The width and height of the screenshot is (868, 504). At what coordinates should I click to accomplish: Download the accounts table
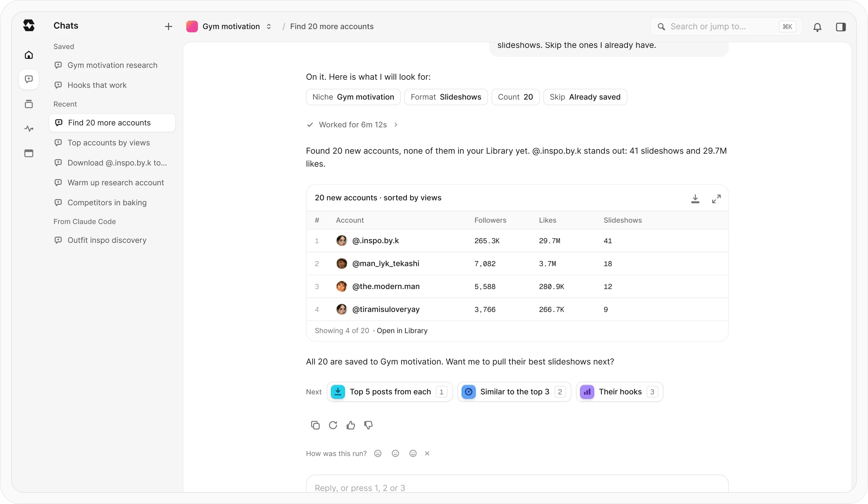695,198
